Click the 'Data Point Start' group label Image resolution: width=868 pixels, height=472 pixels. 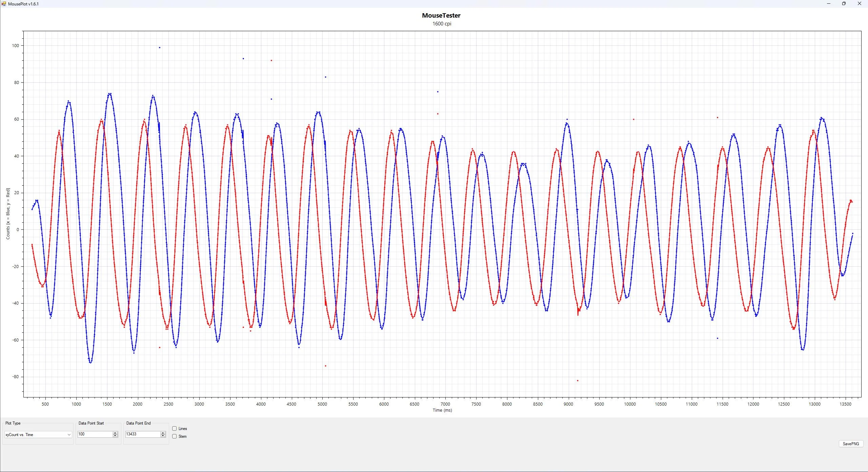tap(91, 423)
